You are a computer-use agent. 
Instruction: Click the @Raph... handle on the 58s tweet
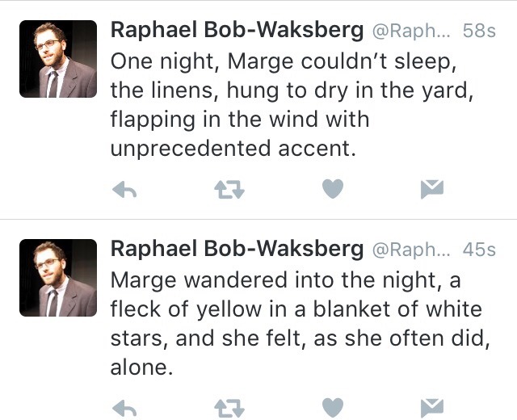[x=410, y=31]
